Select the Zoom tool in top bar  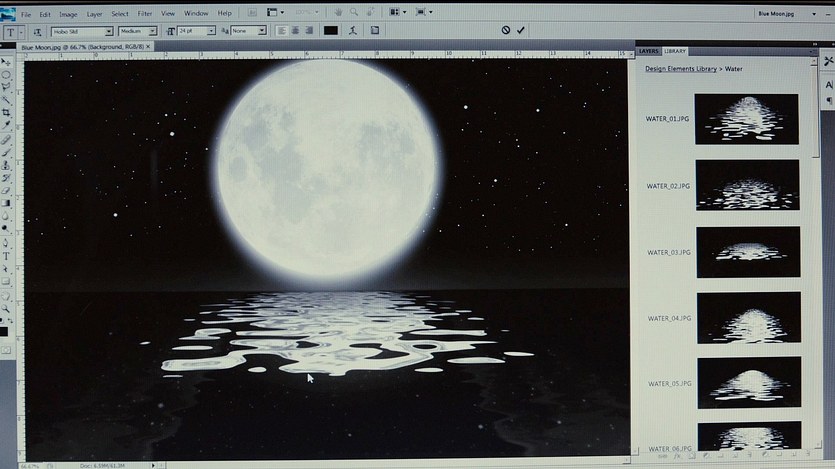355,12
